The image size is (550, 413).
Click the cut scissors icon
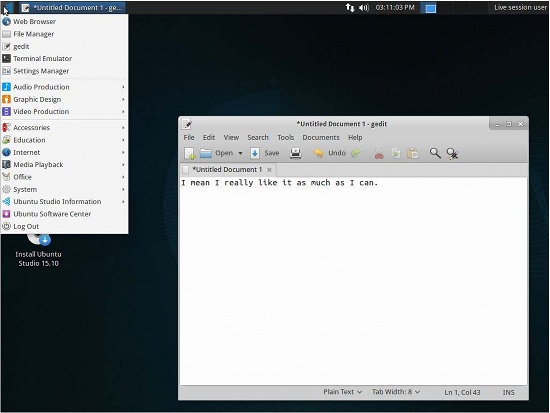tap(379, 153)
